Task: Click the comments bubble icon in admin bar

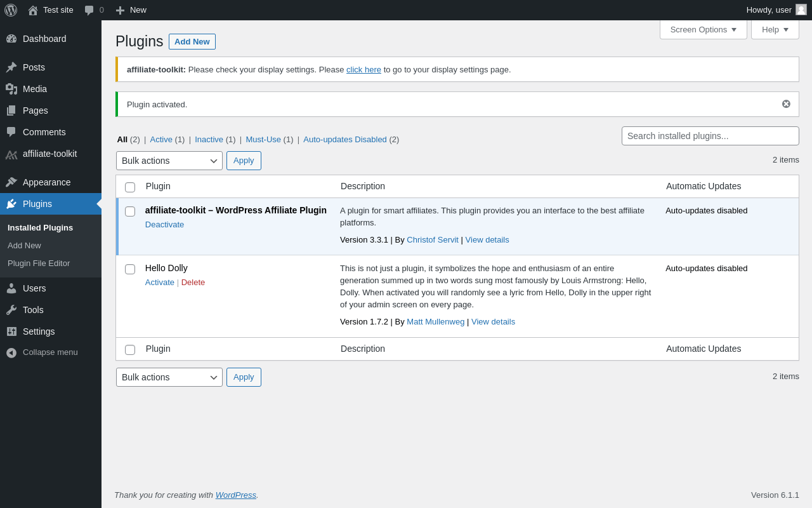Action: [89, 10]
